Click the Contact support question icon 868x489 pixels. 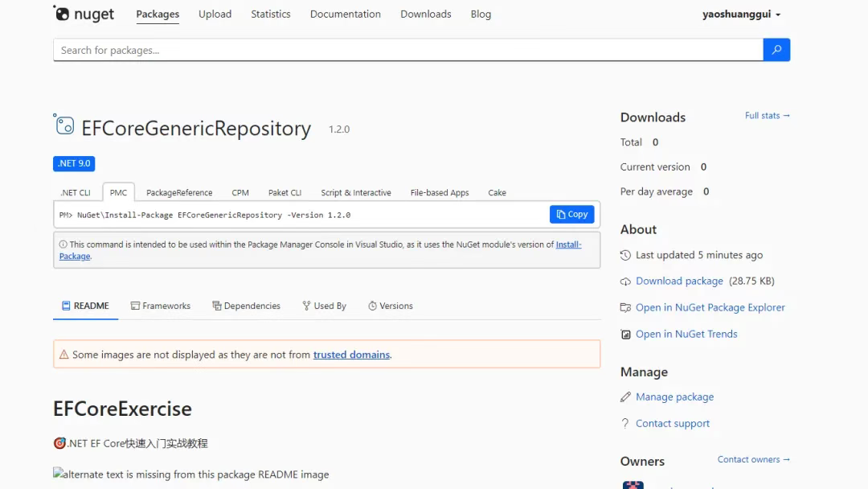(625, 424)
